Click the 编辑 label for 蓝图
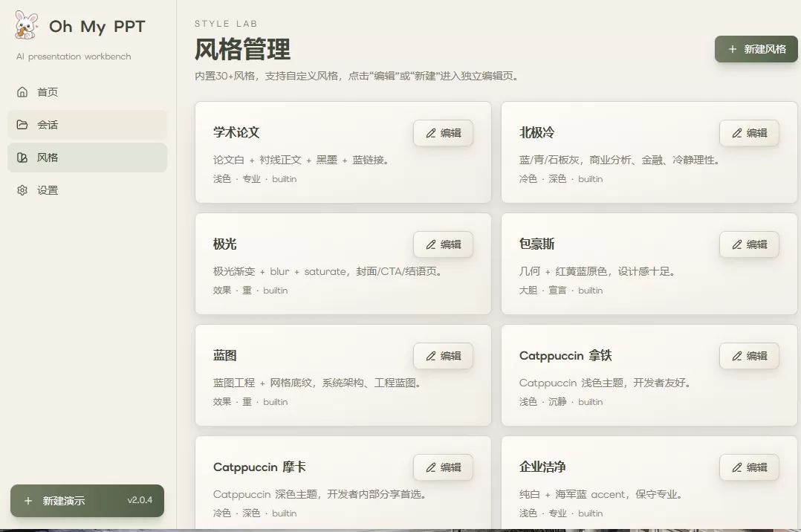The height and width of the screenshot is (532, 801). pos(450,356)
